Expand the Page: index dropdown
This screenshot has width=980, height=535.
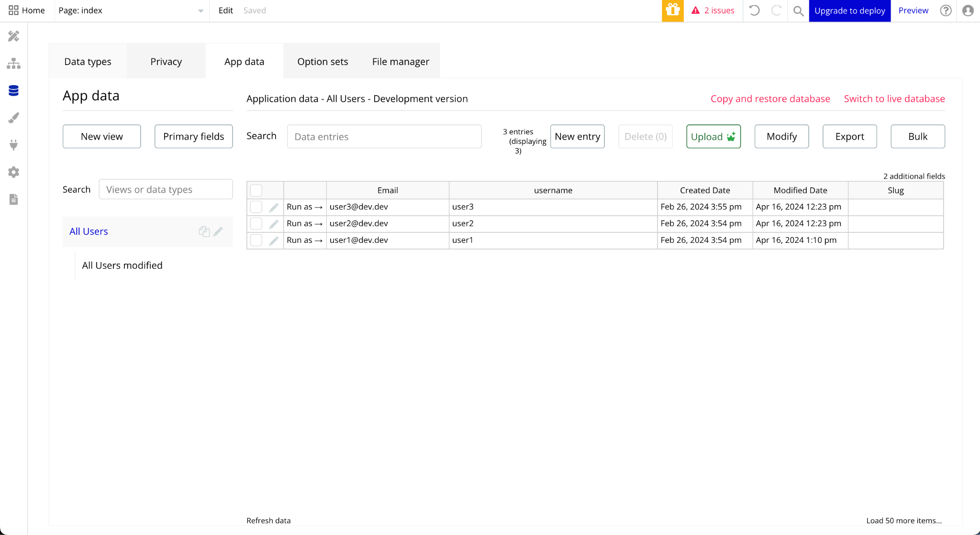[200, 11]
